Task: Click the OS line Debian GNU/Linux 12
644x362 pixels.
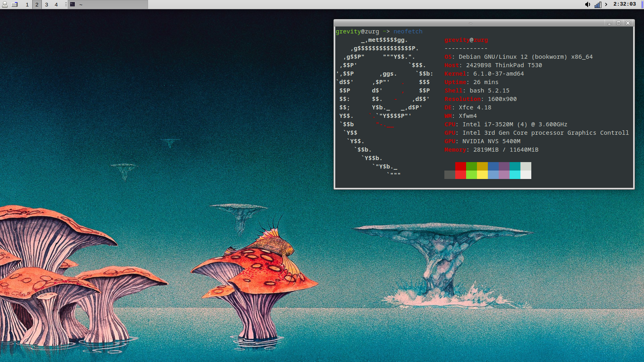Action: point(518,57)
